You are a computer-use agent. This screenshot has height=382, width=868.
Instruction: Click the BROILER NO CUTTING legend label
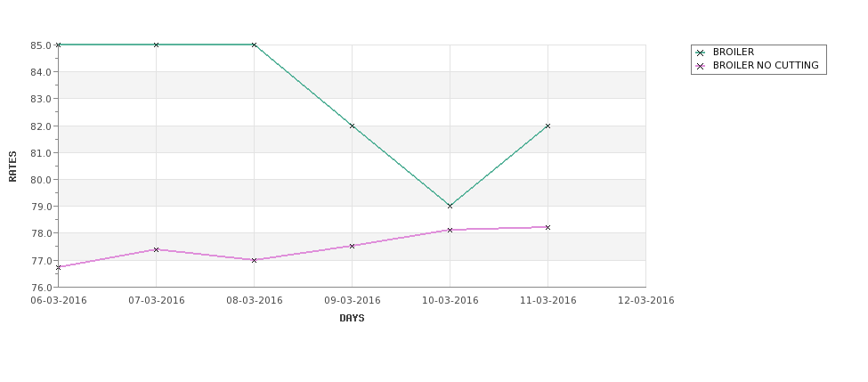click(x=766, y=65)
